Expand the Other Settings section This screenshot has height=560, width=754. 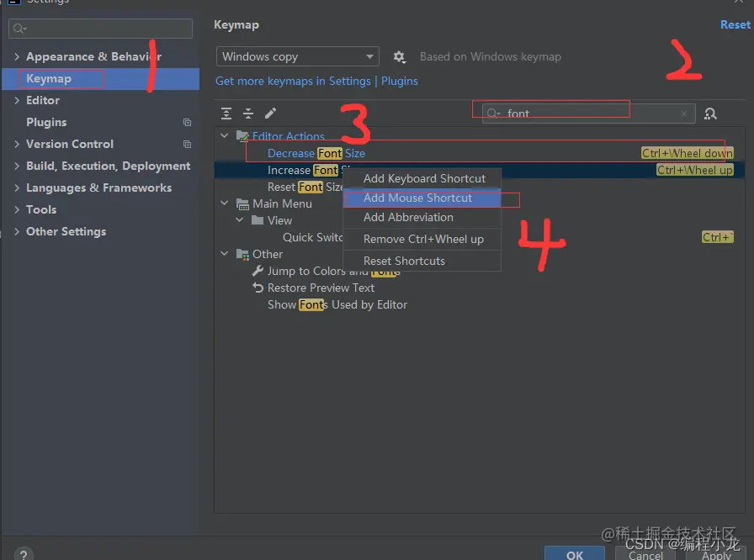(x=17, y=231)
